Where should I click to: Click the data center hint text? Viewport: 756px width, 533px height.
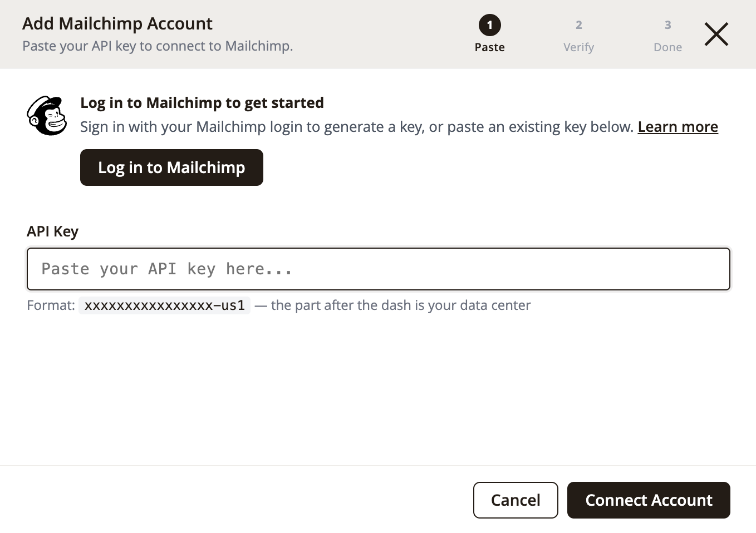[x=392, y=305]
